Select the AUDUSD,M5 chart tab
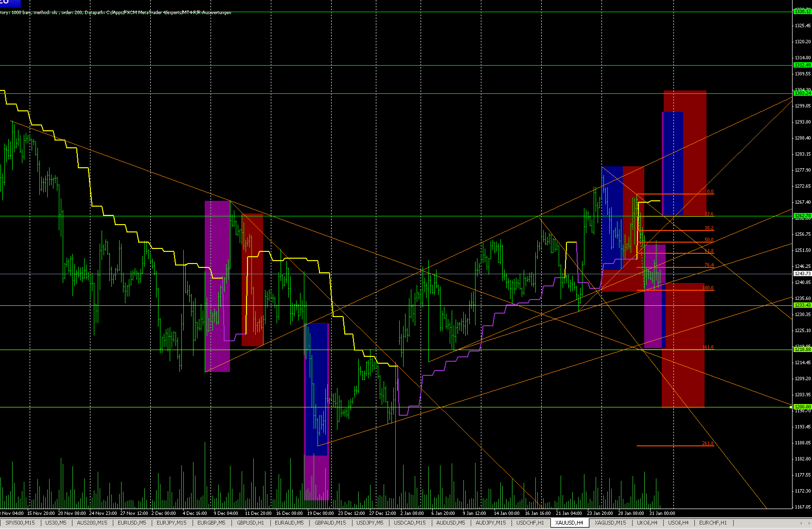This screenshot has height=529, width=812. click(450, 523)
